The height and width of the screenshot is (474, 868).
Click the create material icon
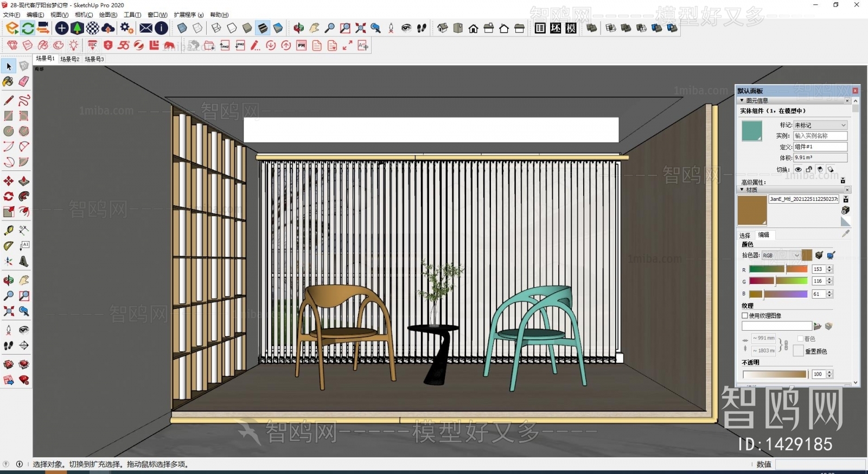[x=845, y=211]
